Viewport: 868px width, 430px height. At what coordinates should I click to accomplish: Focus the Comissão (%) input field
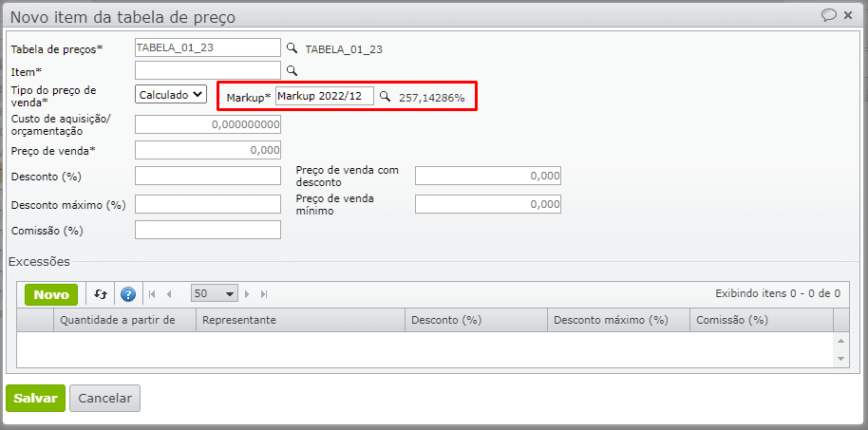tap(208, 230)
